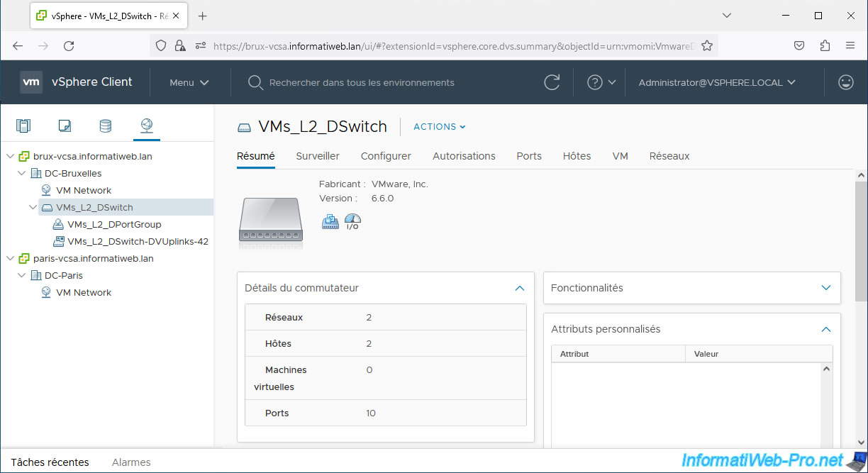Reload the browser page
Viewport: 868px width, 473px height.
(69, 45)
